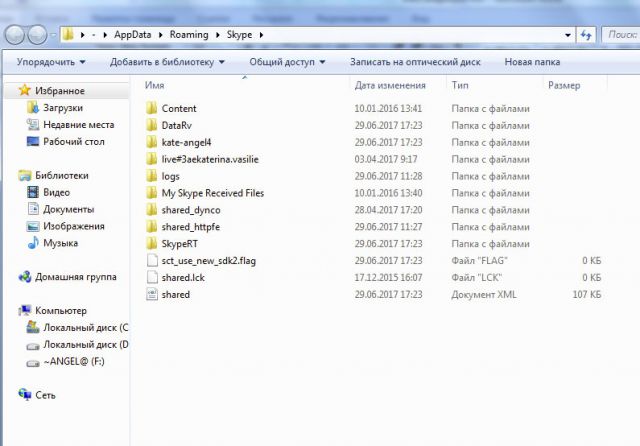Click the Загрузки folder icon in sidebar
Screen dimensions: 640x446
coord(33,108)
